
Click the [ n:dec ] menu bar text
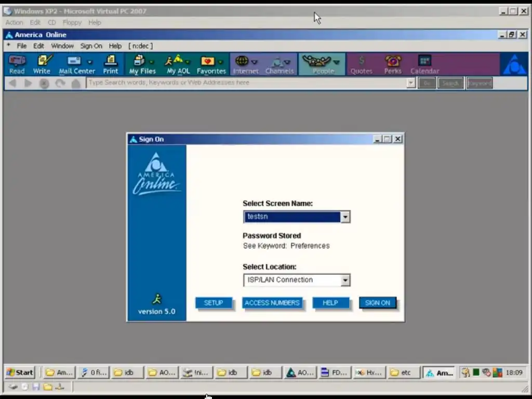tap(140, 46)
